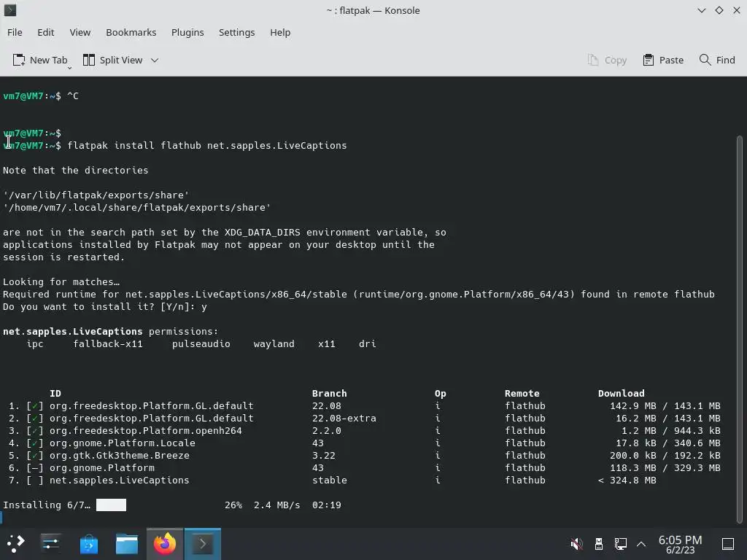Click 'org.gnome.Platform.Locale' in the list

tap(123, 443)
